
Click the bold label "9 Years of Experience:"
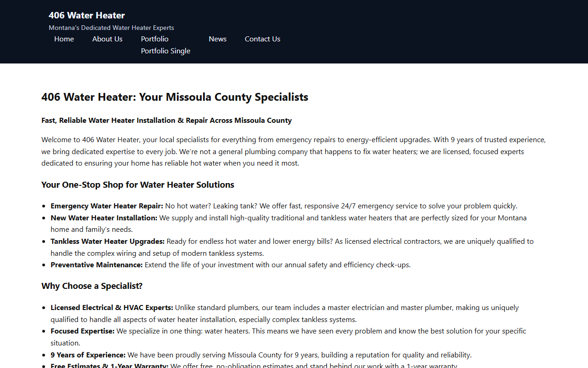[88, 355]
